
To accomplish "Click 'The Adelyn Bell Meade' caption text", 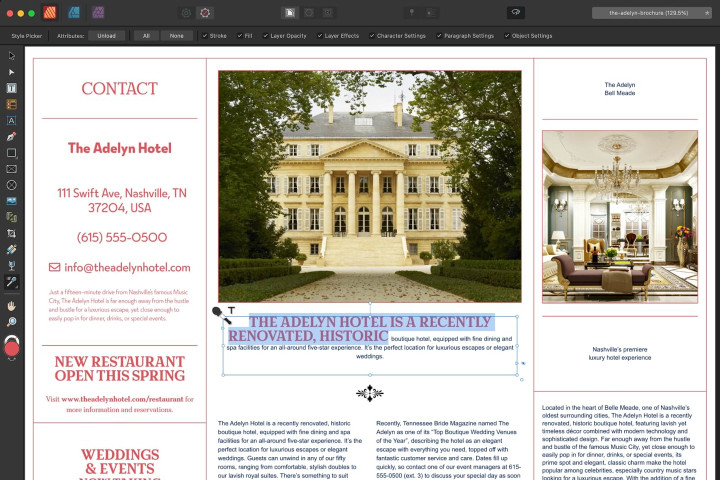I will tap(620, 89).
